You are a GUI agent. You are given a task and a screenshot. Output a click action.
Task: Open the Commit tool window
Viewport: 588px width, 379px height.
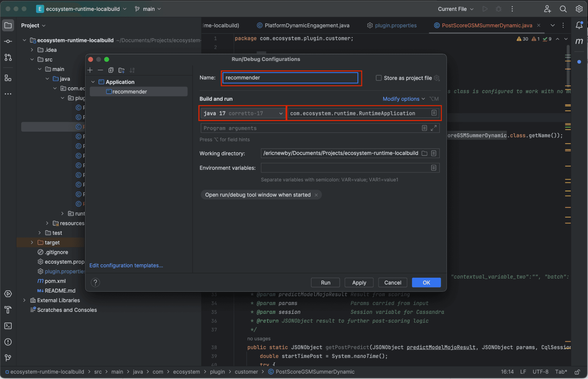click(8, 41)
